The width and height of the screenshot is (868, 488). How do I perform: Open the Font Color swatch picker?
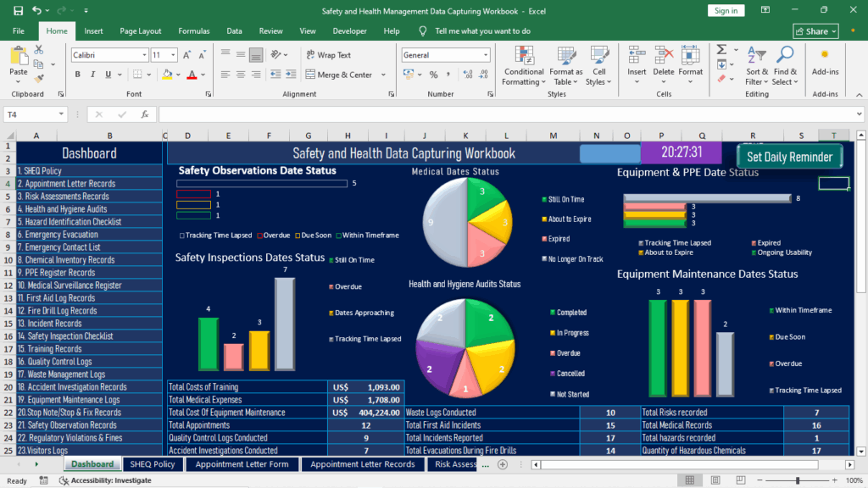[x=201, y=76]
